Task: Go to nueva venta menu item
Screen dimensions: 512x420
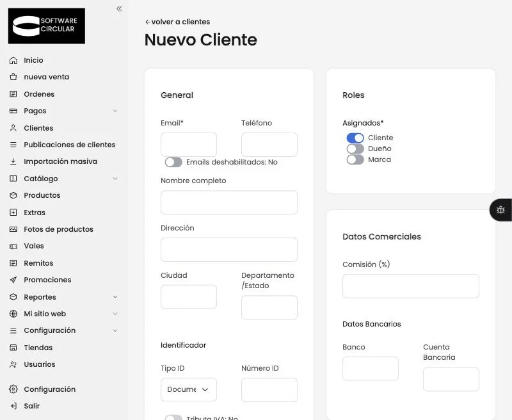Action: pyautogui.click(x=46, y=77)
